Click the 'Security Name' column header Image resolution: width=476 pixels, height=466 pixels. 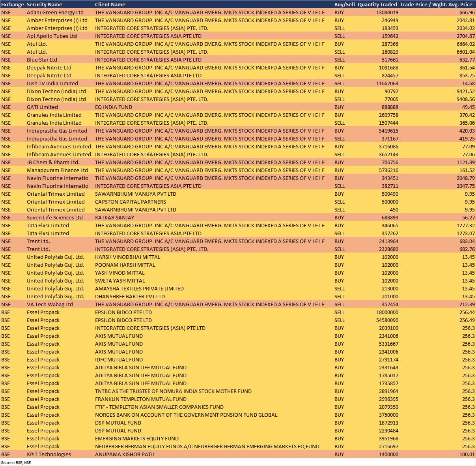[45, 4]
